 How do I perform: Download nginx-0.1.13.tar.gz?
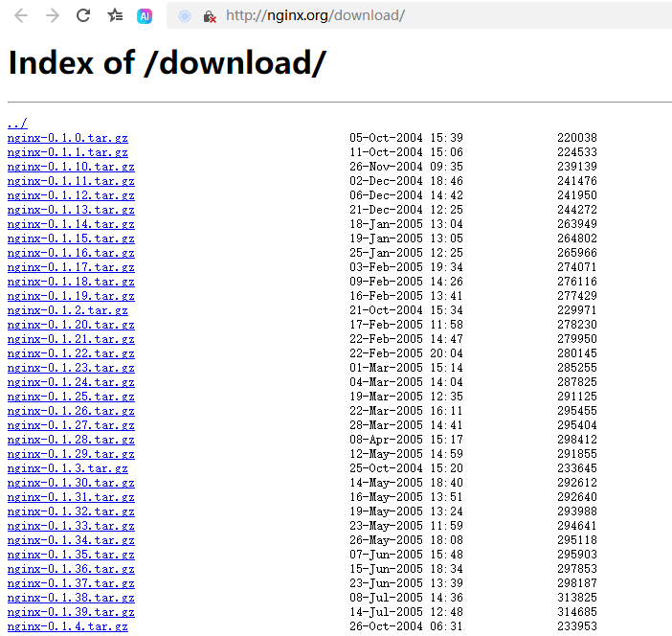point(71,210)
